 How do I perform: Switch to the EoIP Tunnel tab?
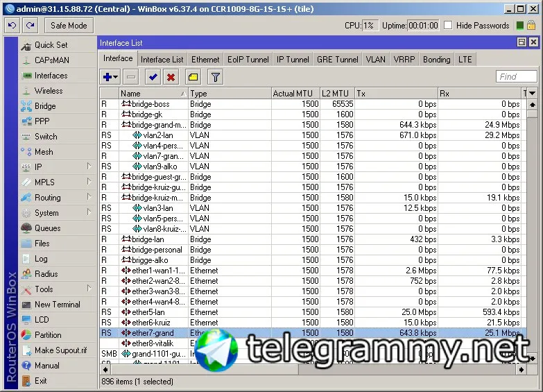248,60
